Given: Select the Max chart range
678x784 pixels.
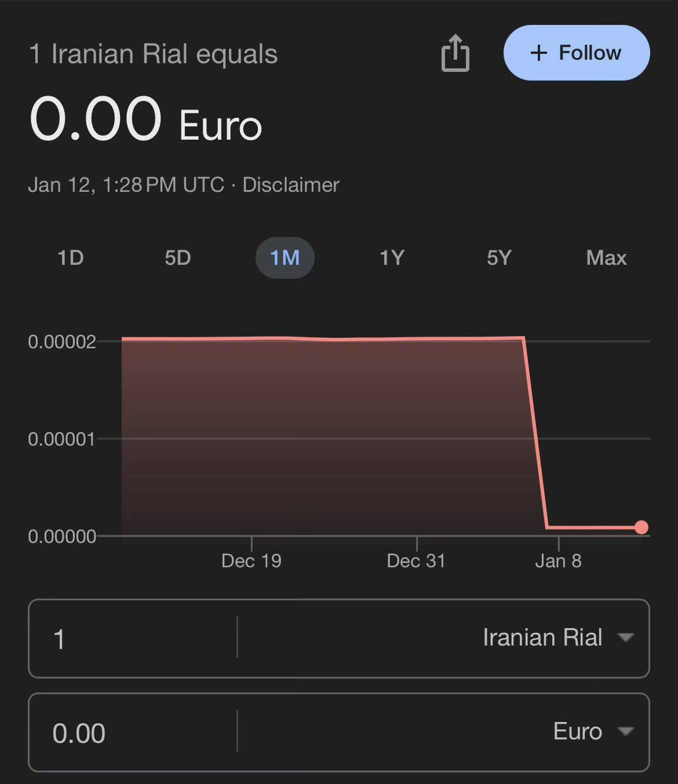Looking at the screenshot, I should [x=606, y=257].
